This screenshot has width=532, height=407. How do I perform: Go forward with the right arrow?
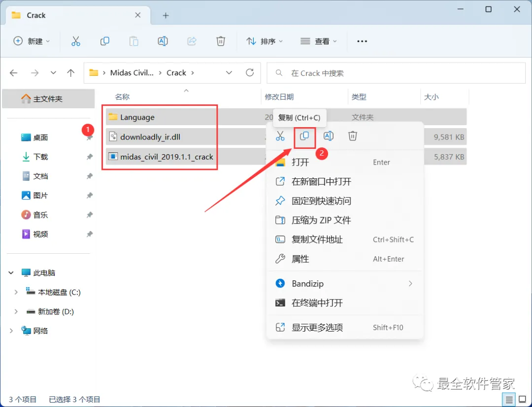click(x=34, y=72)
